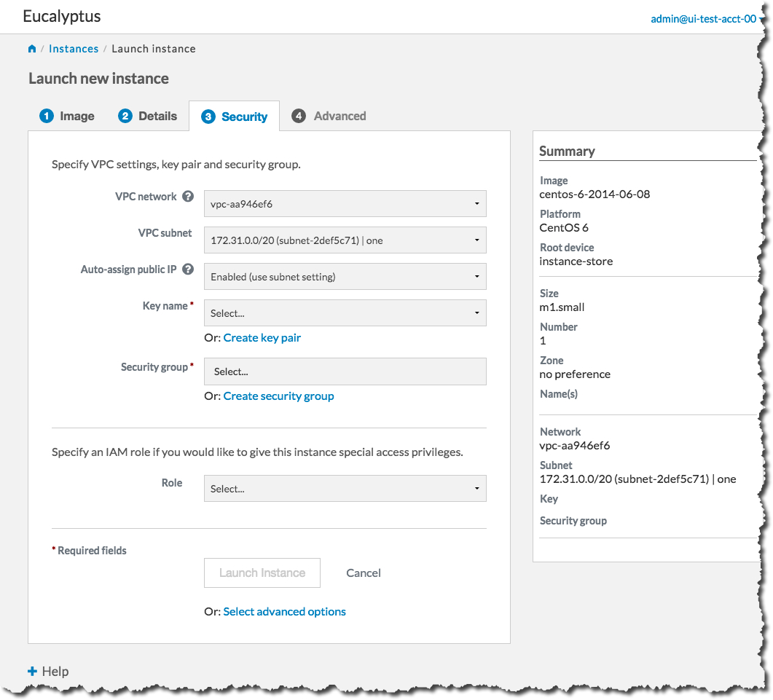Open the VPC network dropdown
The image size is (773, 700).
(x=345, y=204)
